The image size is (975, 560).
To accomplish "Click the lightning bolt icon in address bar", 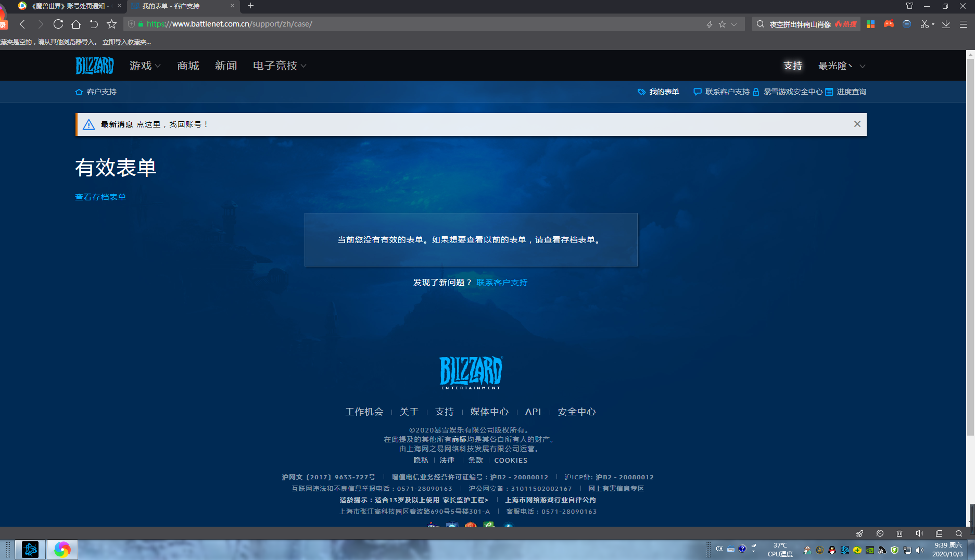I will (709, 24).
